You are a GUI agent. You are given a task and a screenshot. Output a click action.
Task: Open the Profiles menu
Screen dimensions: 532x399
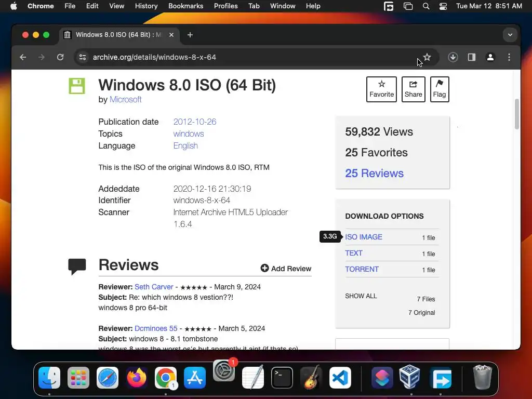(x=225, y=6)
